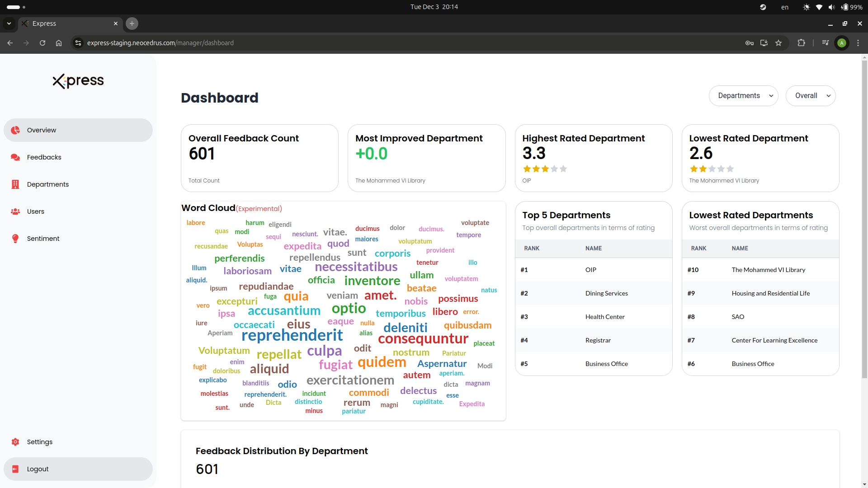Open saved passwords key icon
Viewport: 868px width, 488px height.
(750, 43)
